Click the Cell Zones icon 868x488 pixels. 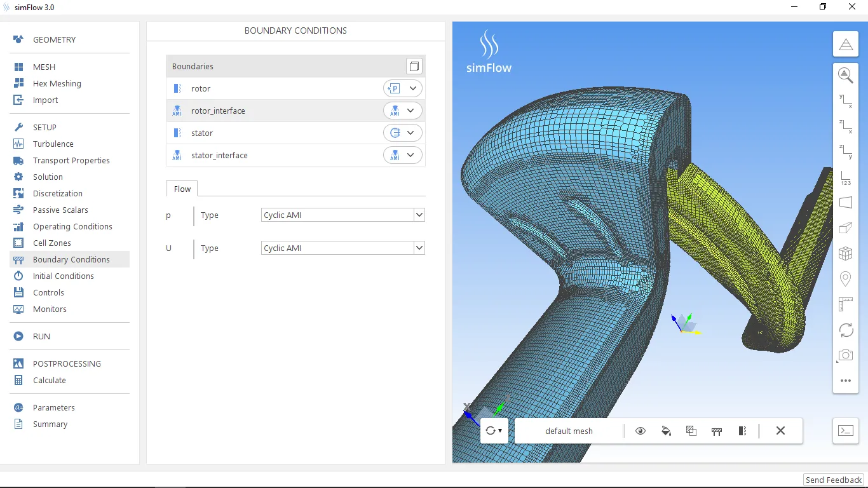pyautogui.click(x=18, y=243)
